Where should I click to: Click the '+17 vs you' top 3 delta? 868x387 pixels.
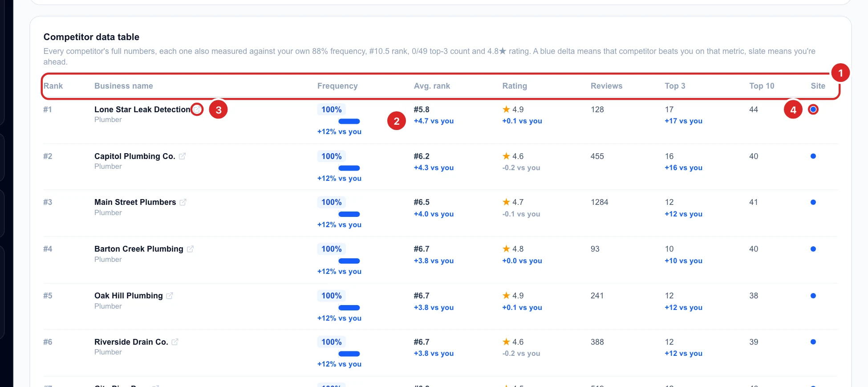[683, 121]
